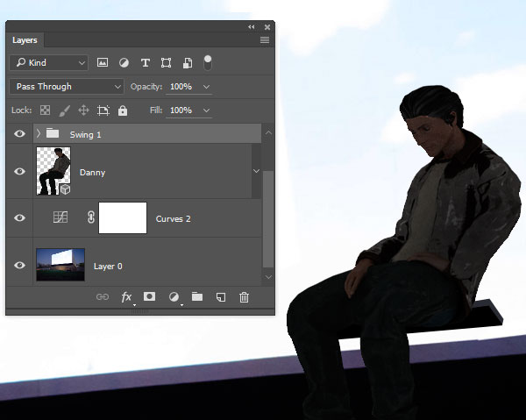Image resolution: width=526 pixels, height=420 pixels.
Task: Create a new layer group
Action: pyautogui.click(x=197, y=297)
